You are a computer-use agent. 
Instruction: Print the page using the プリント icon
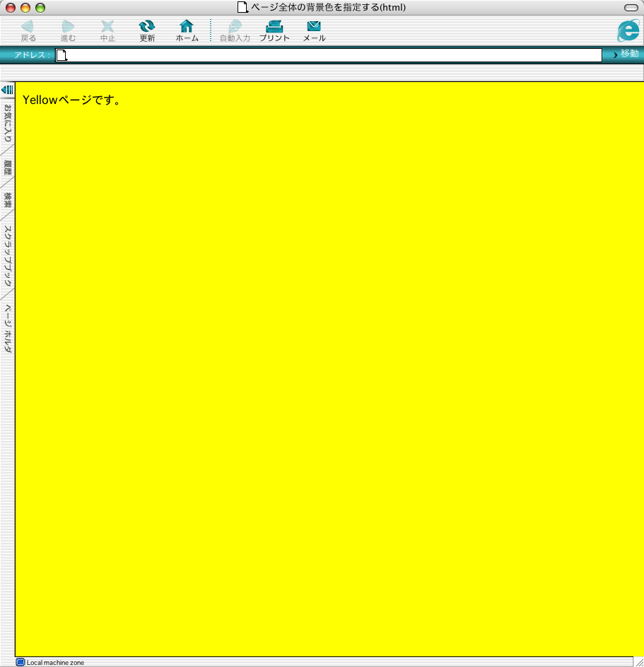pyautogui.click(x=274, y=27)
